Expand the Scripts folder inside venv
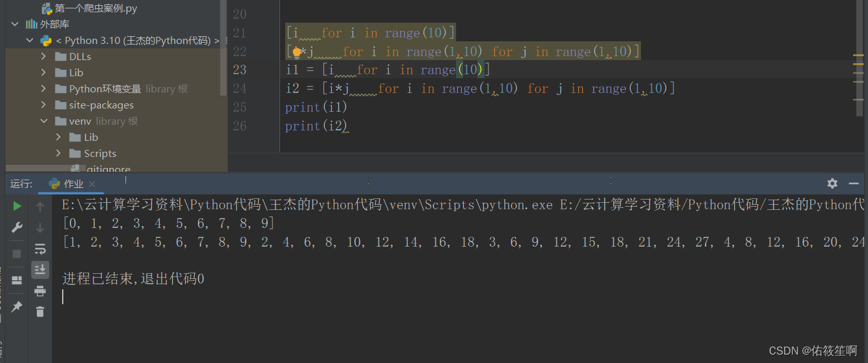This screenshot has width=868, height=363. coord(58,153)
